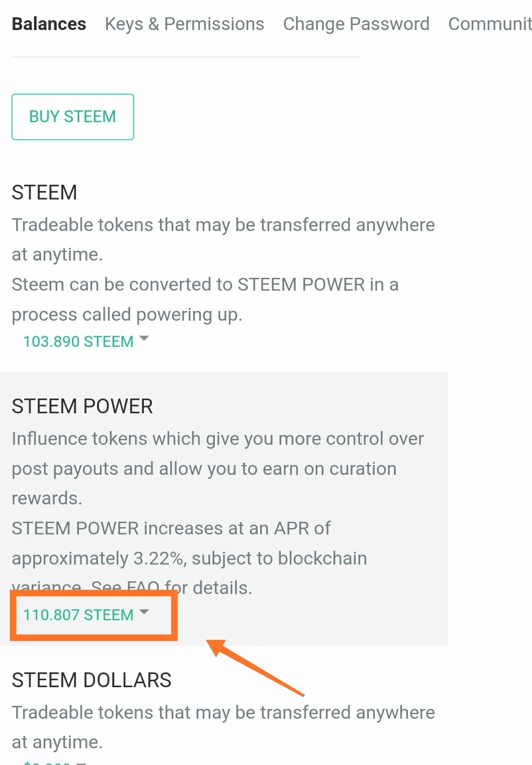Click the STEEM section heading
The height and width of the screenshot is (765, 532).
[44, 193]
